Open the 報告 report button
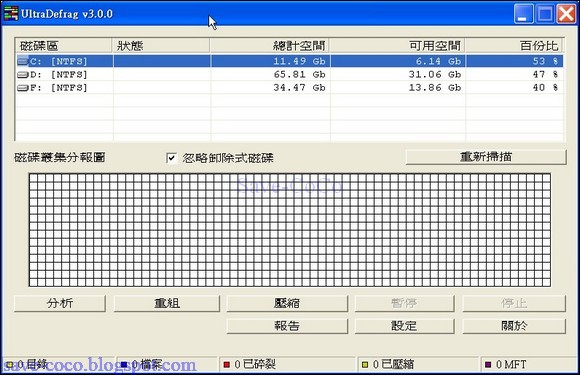Viewport: 580px width, 375px height. click(x=287, y=326)
